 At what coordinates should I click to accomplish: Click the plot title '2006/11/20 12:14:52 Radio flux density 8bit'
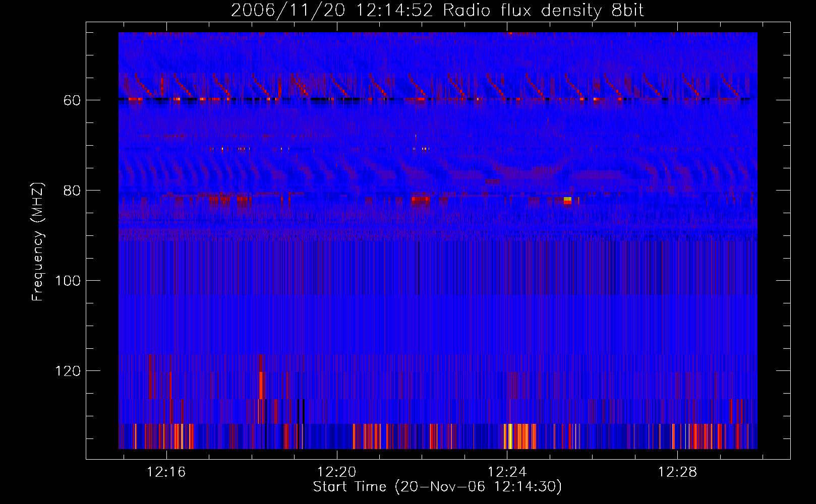coord(437,10)
